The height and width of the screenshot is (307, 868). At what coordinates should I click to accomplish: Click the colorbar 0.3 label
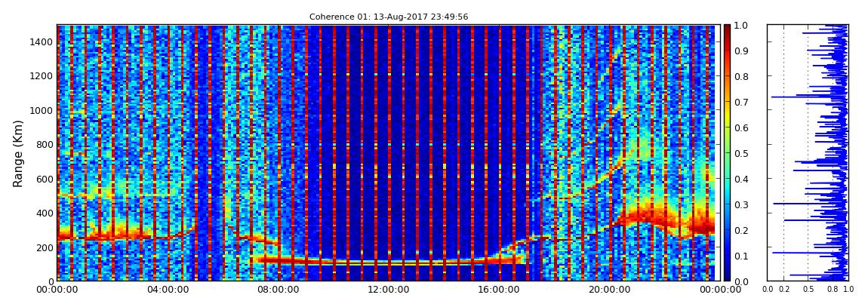[x=740, y=204]
